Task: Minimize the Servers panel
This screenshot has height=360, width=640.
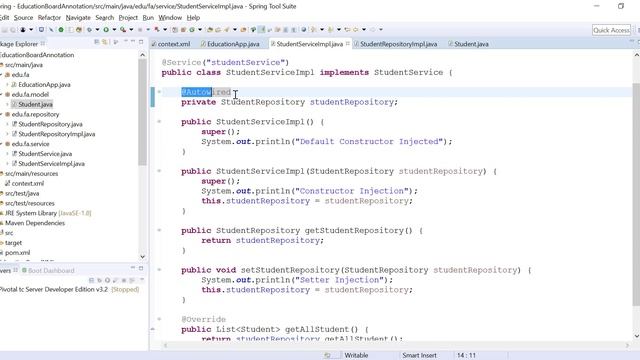Action: (x=133, y=268)
